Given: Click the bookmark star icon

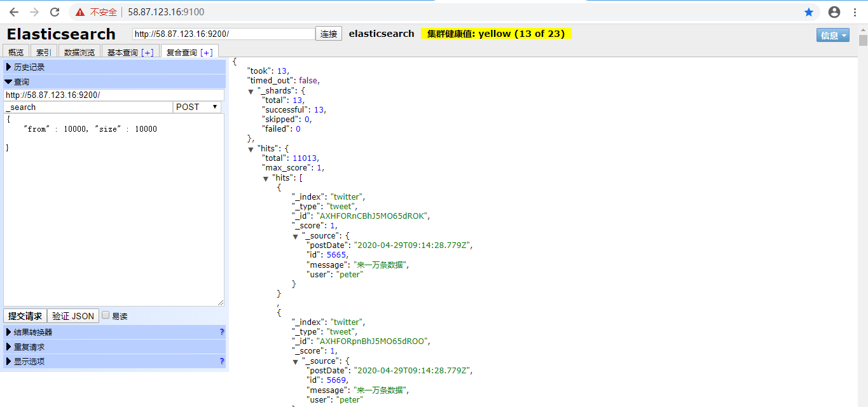Looking at the screenshot, I should (x=809, y=12).
